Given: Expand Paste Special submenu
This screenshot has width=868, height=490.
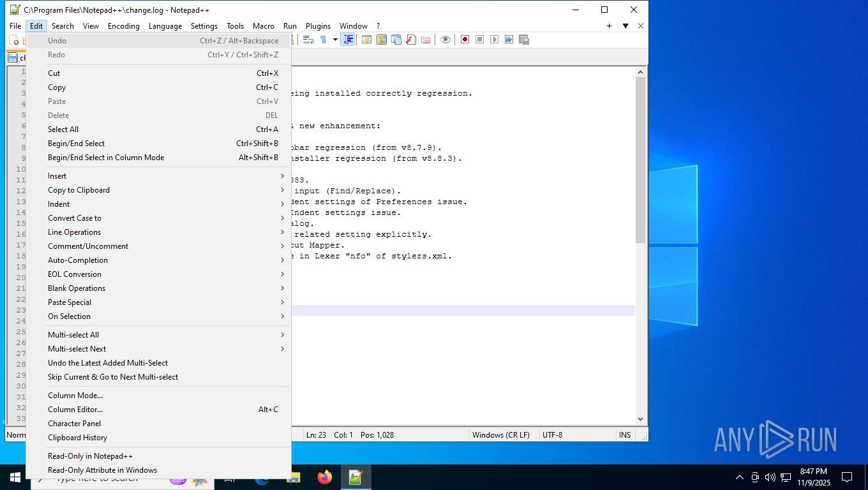Looking at the screenshot, I should 159,302.
